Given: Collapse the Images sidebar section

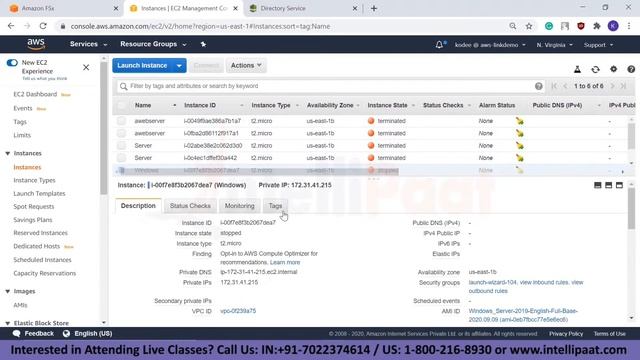Looking at the screenshot, I should pyautogui.click(x=7, y=291).
